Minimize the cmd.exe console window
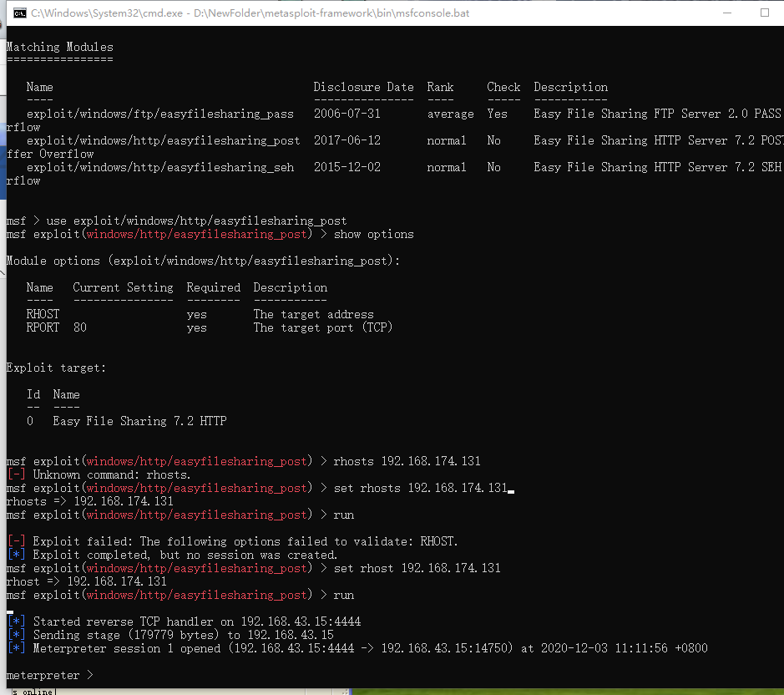 tap(727, 13)
